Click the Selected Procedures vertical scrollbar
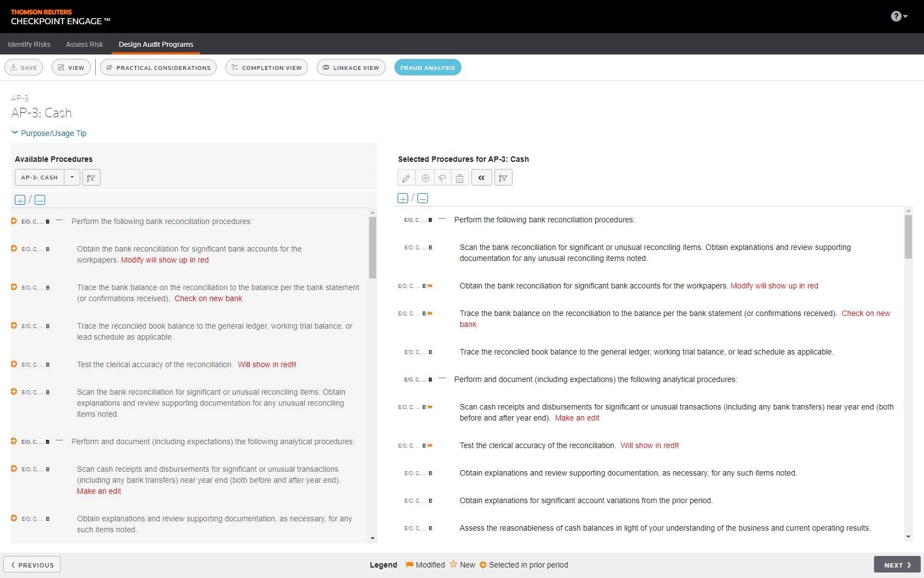The width and height of the screenshot is (924, 578). 908,237
